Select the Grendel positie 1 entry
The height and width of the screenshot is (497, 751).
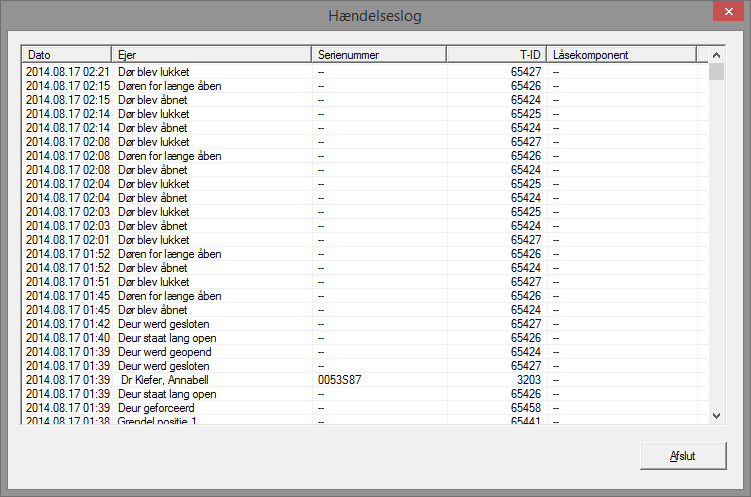pyautogui.click(x=160, y=421)
